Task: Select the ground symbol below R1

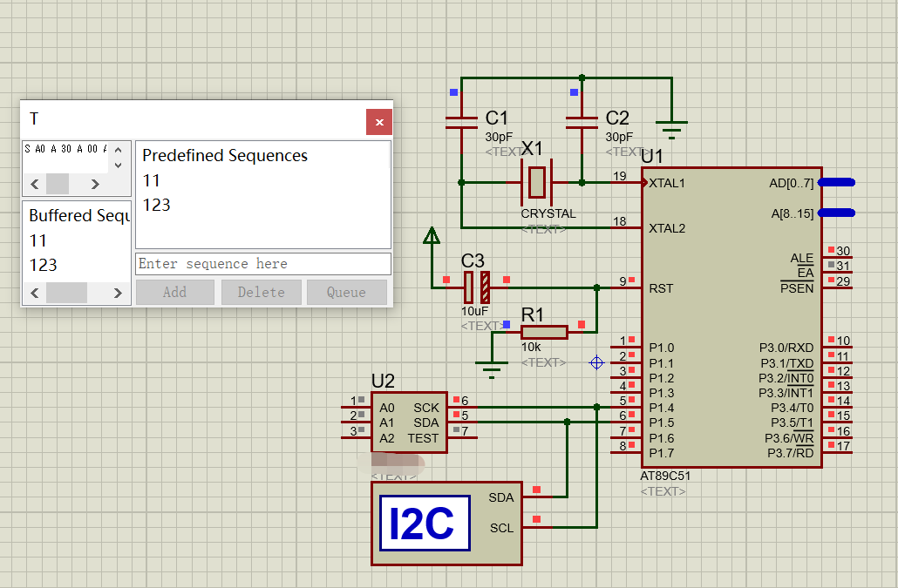Action: click(x=492, y=368)
